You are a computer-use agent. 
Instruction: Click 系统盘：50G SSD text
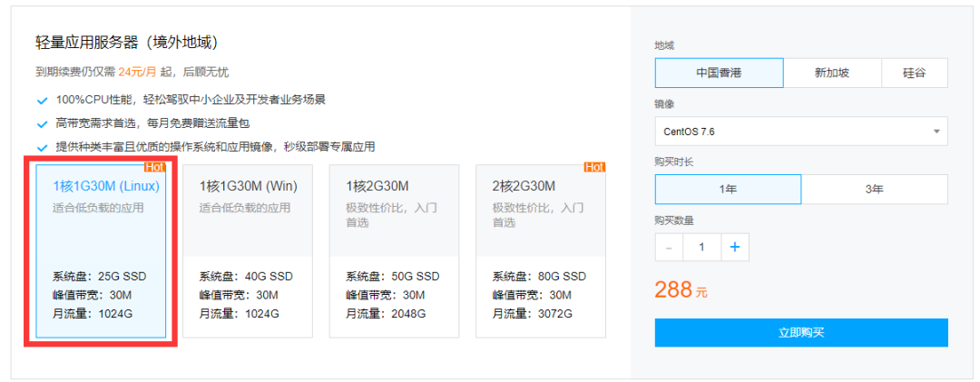[393, 277]
